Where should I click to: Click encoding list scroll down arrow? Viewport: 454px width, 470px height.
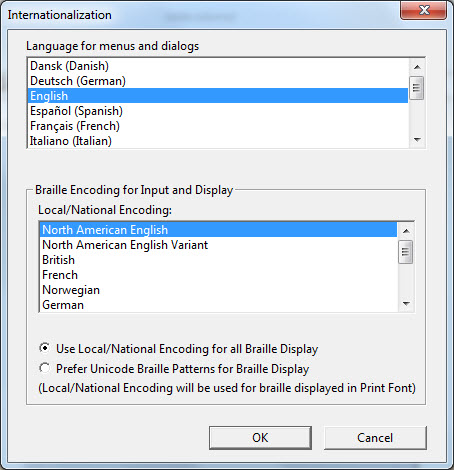click(x=406, y=303)
